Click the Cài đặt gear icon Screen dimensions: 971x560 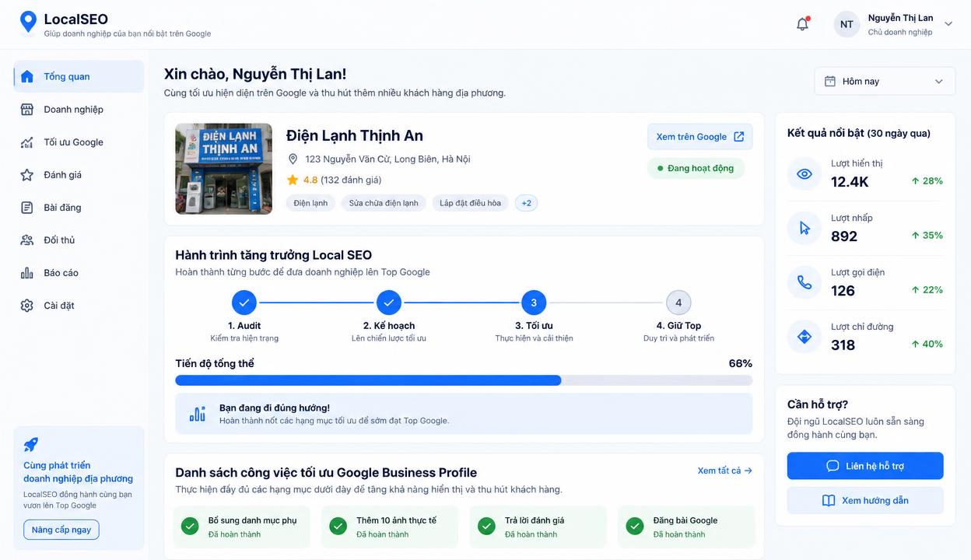coord(27,306)
